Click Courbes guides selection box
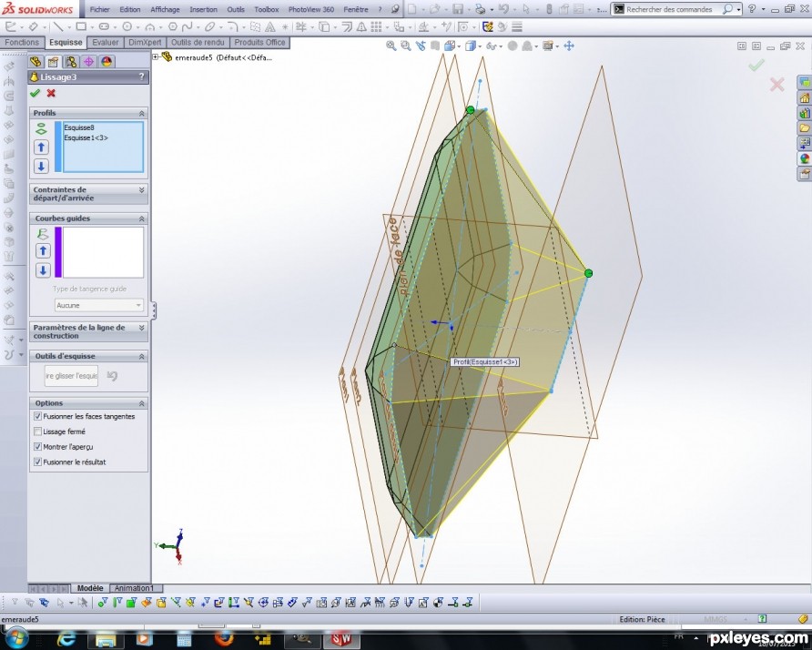 pos(103,252)
